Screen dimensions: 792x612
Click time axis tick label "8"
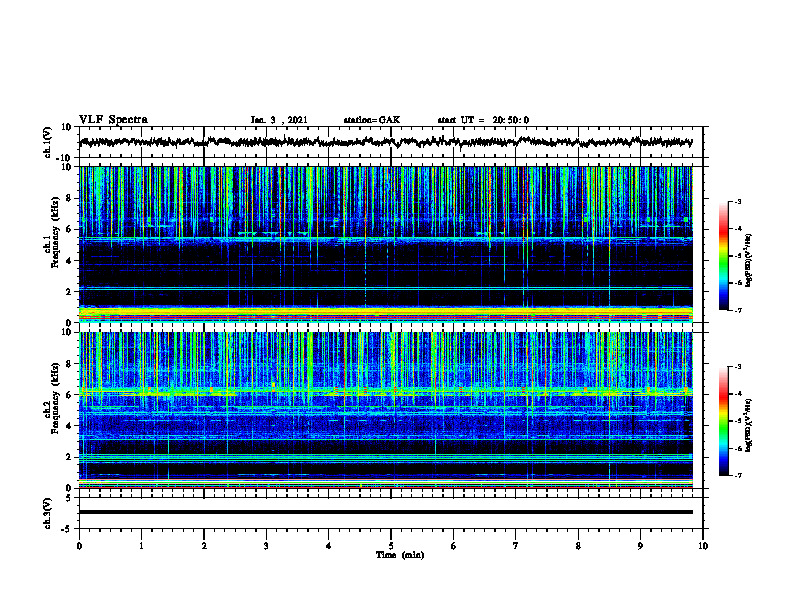578,546
